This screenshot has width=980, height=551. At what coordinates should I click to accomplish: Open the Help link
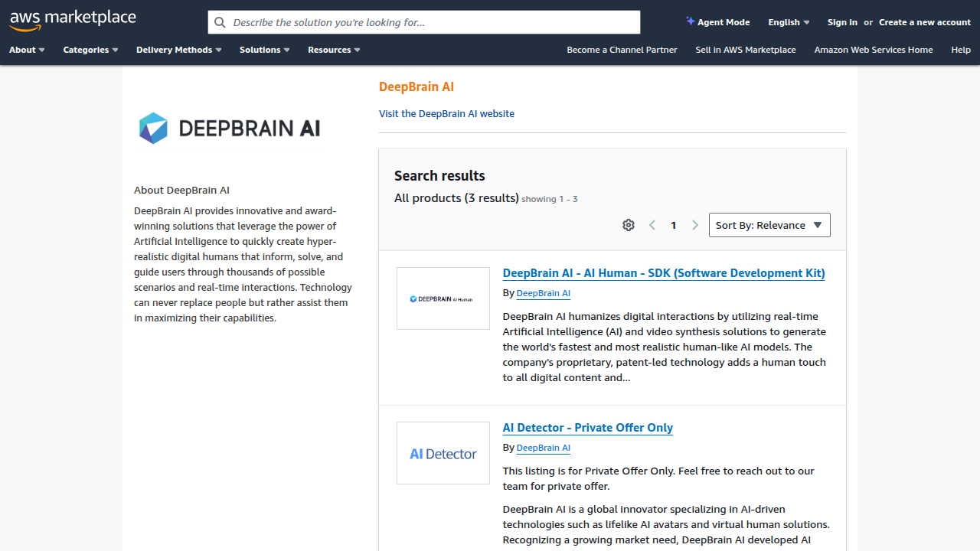point(961,50)
